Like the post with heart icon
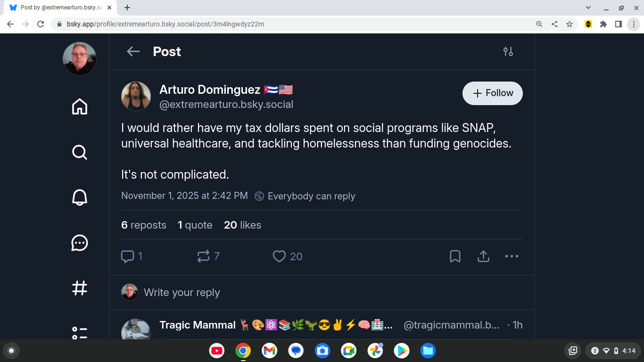Screen dimensions: 644x362 click(x=280, y=256)
